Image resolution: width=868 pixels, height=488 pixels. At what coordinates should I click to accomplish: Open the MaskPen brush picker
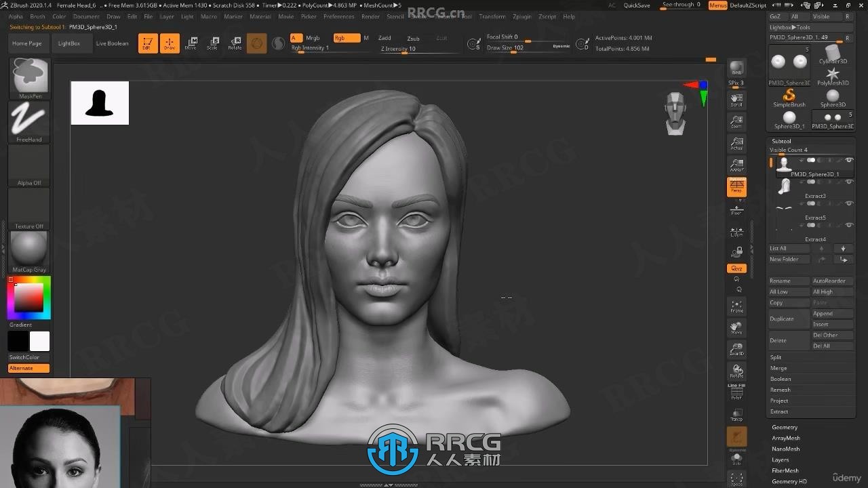[x=29, y=79]
